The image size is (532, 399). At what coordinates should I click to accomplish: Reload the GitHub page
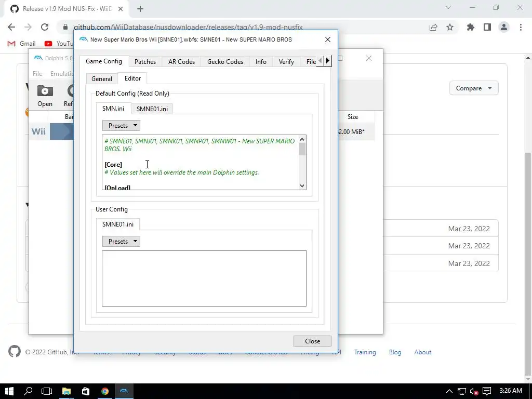click(45, 27)
